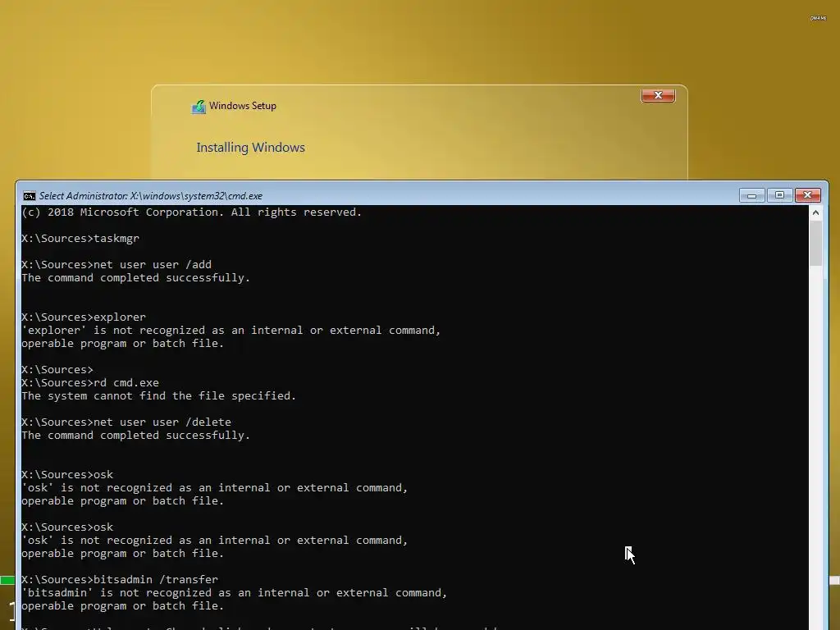Click the 'Installing Windows' heading
This screenshot has width=840, height=630.
coord(251,148)
